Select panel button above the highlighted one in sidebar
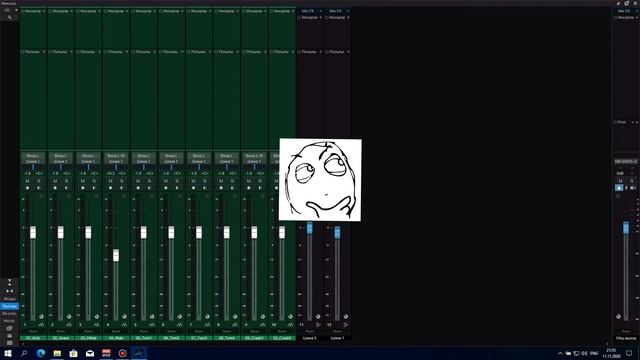Viewport: 640px width, 360px height. [9, 299]
